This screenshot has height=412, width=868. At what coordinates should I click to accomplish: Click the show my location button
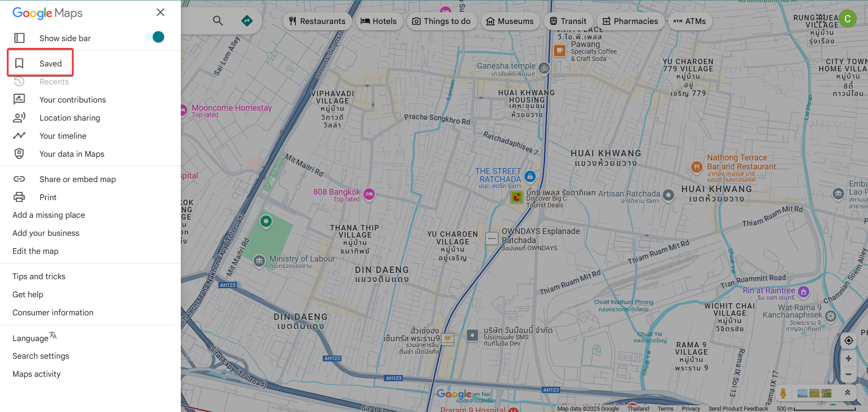pyautogui.click(x=849, y=341)
